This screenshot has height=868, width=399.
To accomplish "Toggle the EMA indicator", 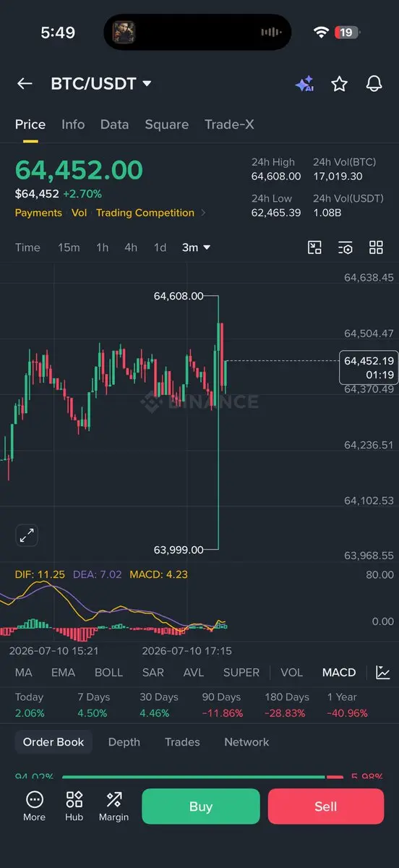I will 63,673.
